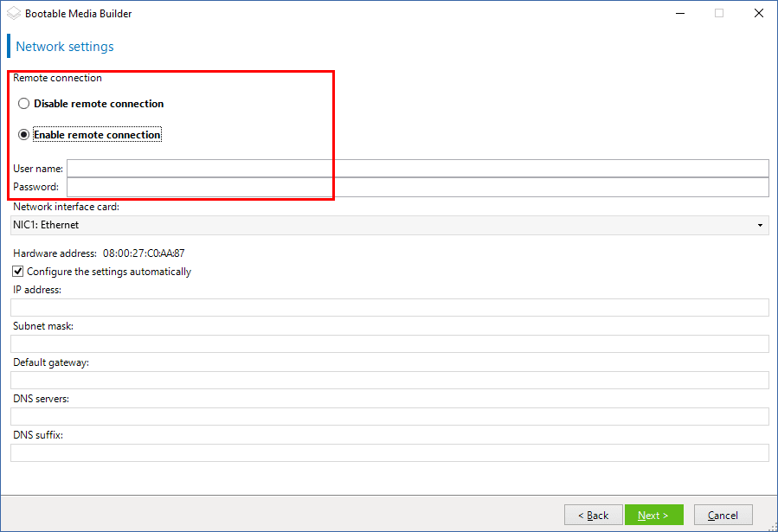Focus the Password input field
The height and width of the screenshot is (532, 778).
coord(417,187)
